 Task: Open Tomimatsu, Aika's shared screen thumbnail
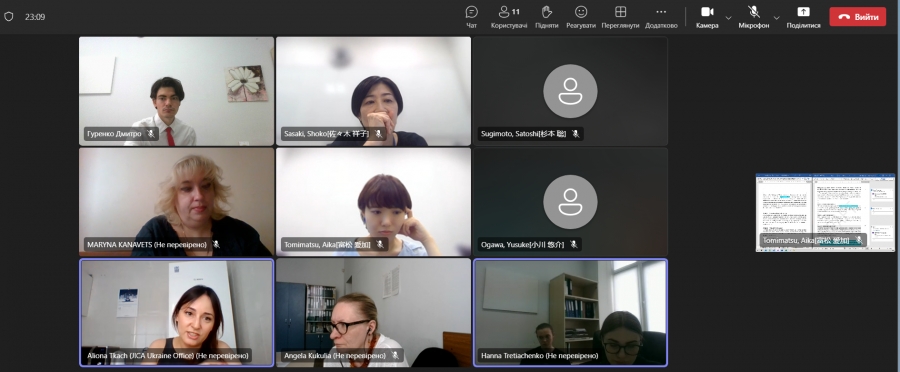pyautogui.click(x=825, y=212)
